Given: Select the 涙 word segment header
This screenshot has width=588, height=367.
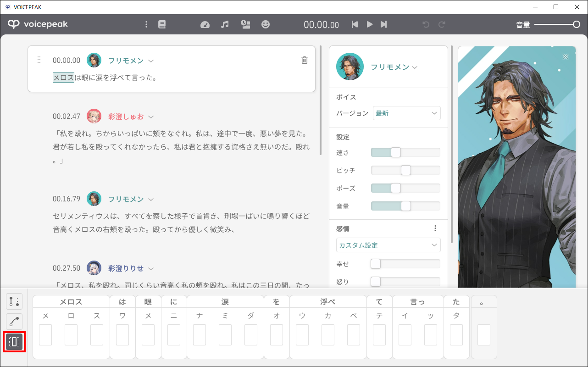Looking at the screenshot, I should [x=225, y=302].
